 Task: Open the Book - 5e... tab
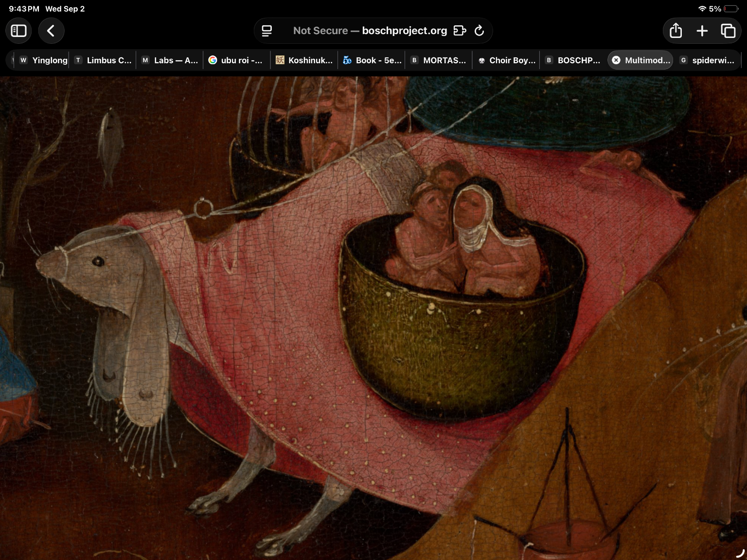click(x=372, y=60)
